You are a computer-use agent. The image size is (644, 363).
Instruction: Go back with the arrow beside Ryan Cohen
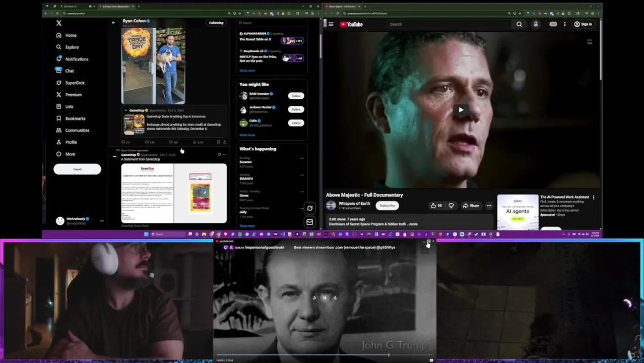(113, 22)
